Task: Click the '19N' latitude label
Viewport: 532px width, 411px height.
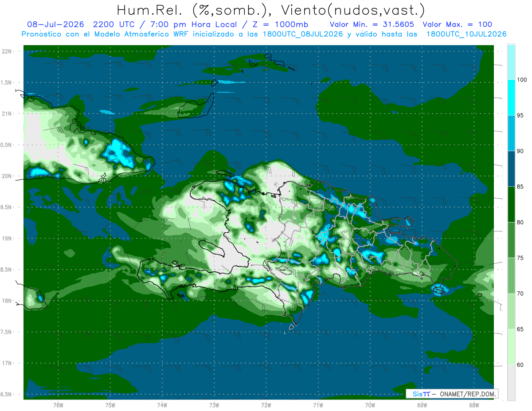Action: pos(7,239)
